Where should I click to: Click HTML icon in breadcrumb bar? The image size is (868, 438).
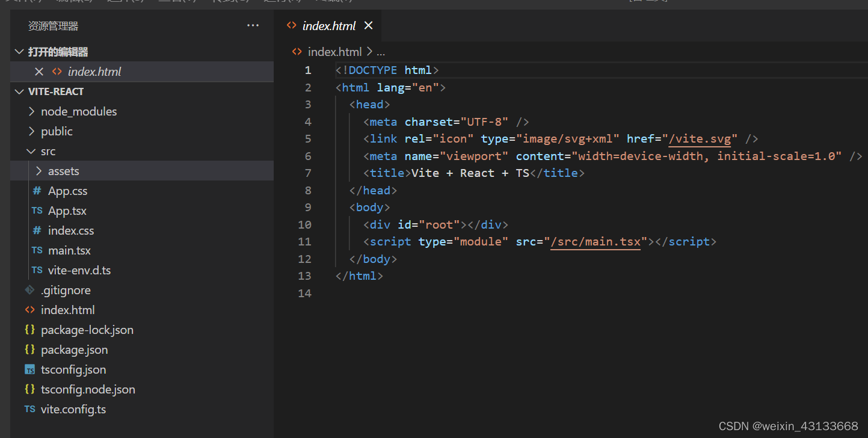(x=297, y=52)
